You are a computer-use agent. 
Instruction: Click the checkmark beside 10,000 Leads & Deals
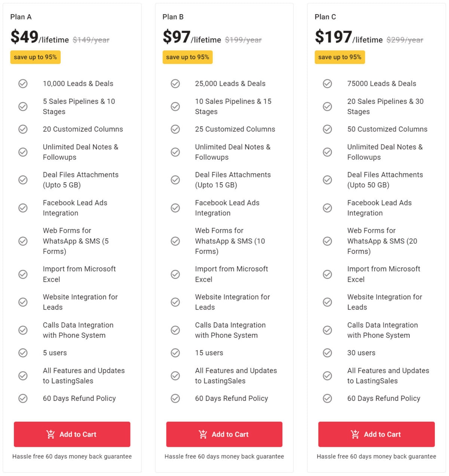coord(23,83)
